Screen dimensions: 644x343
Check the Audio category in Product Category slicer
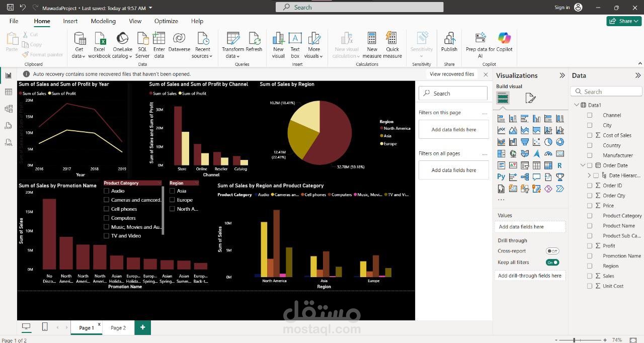106,191
